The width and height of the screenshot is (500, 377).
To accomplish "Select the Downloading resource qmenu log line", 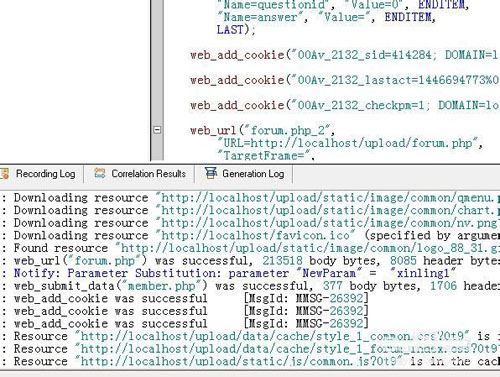I will pos(250,198).
